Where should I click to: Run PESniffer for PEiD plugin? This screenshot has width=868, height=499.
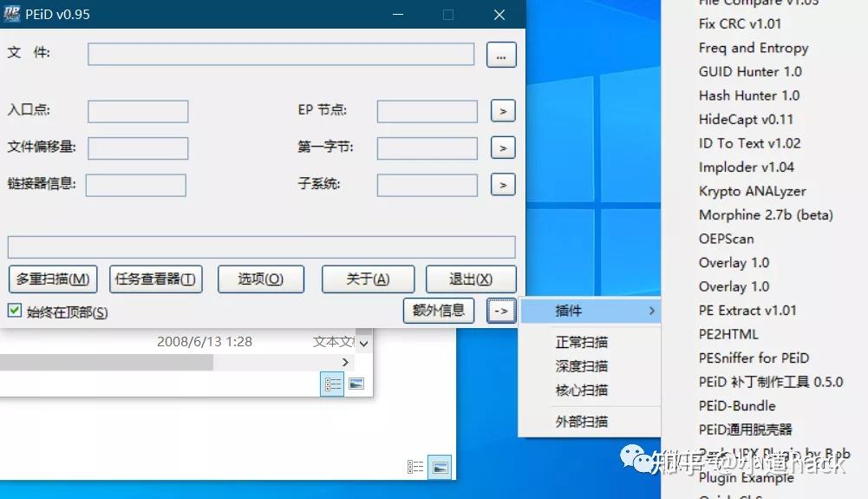point(754,358)
